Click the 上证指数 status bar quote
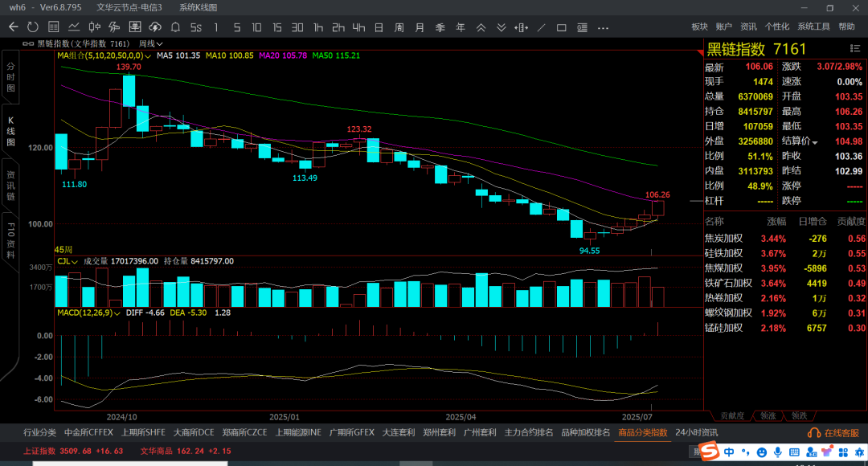This screenshot has height=466, width=868. [x=73, y=451]
